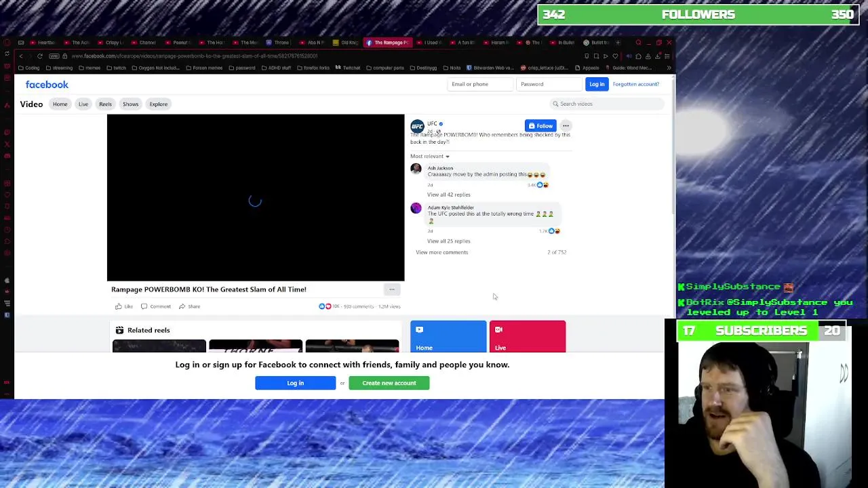This screenshot has width=868, height=488.
Task: Click the browser address bar URL
Action: point(194,56)
